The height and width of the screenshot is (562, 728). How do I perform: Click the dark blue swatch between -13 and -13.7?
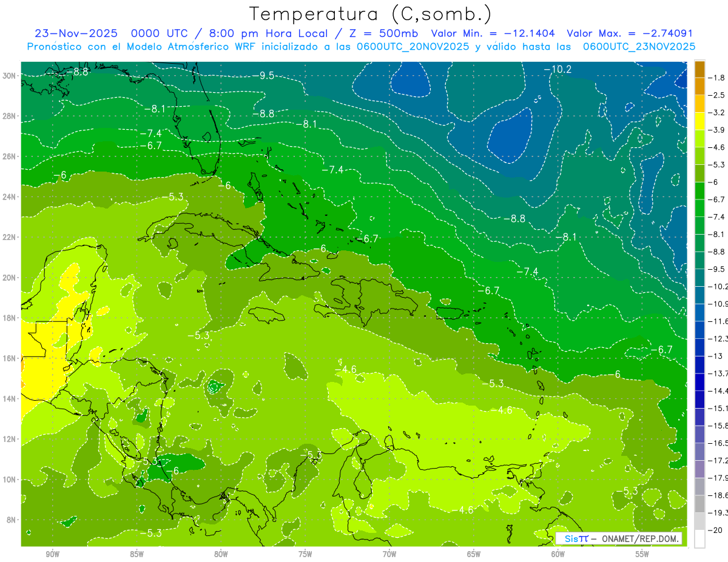tap(699, 364)
